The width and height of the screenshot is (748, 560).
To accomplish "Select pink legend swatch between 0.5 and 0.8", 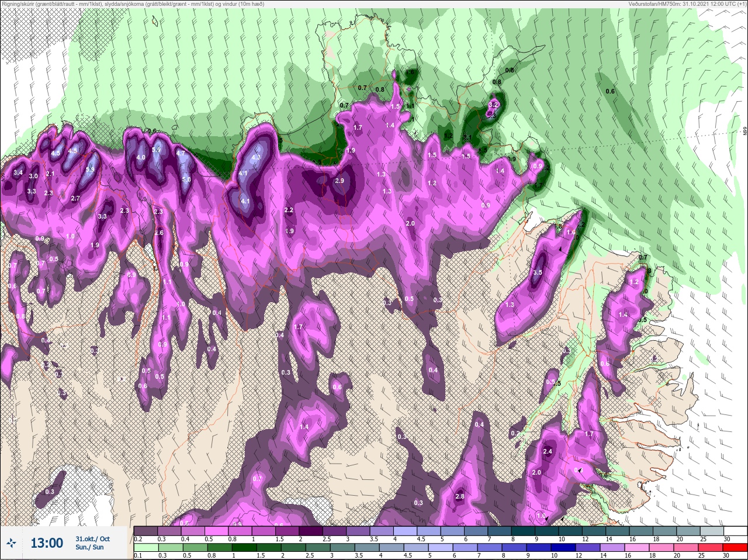I will click(x=217, y=531).
